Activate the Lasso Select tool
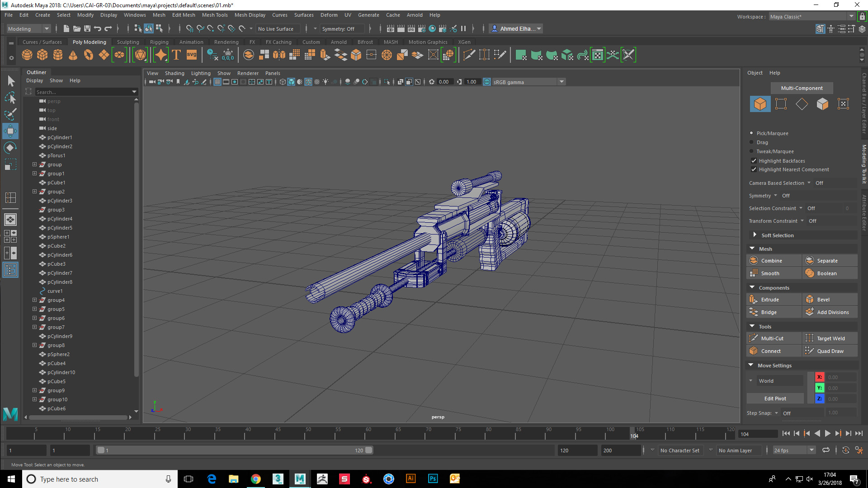Screen dimensions: 868x488 10,98
